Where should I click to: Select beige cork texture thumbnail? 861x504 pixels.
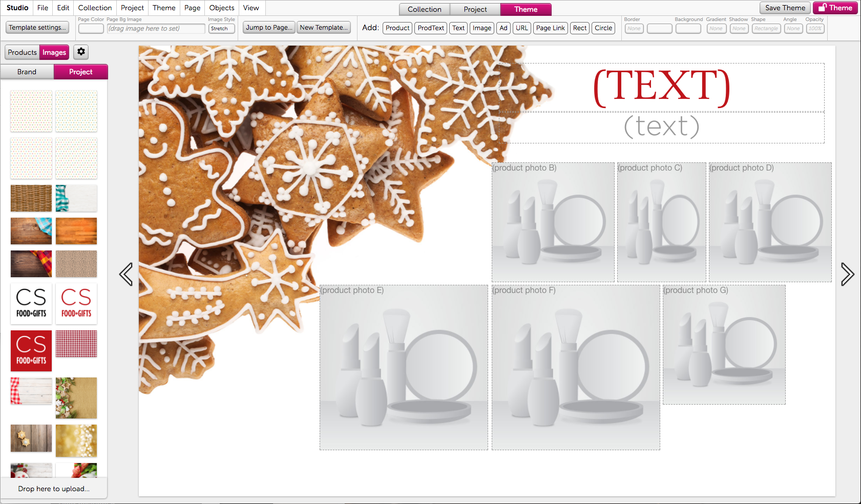pos(76,264)
